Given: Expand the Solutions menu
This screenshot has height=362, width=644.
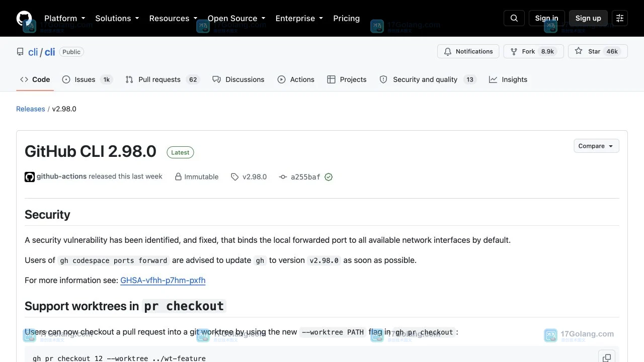Looking at the screenshot, I should tap(117, 18).
